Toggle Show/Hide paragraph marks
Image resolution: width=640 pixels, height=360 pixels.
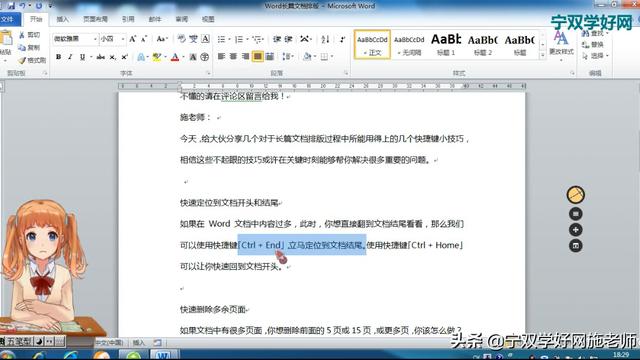[x=342, y=39]
